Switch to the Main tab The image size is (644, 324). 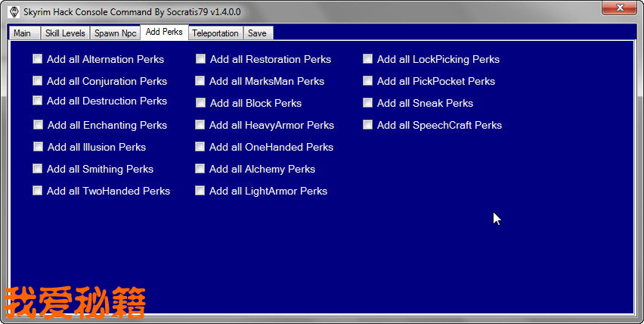tap(22, 33)
